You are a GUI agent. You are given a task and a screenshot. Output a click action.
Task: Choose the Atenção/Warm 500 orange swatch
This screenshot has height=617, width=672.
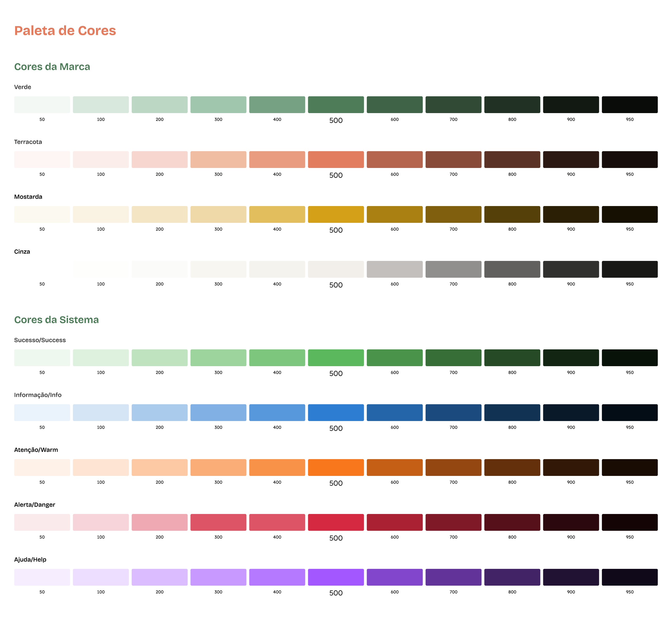point(336,467)
